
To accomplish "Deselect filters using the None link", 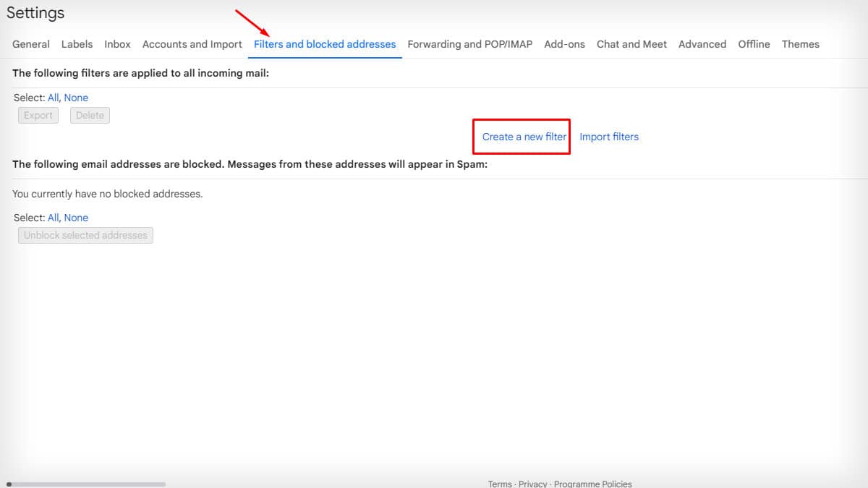I will (76, 97).
